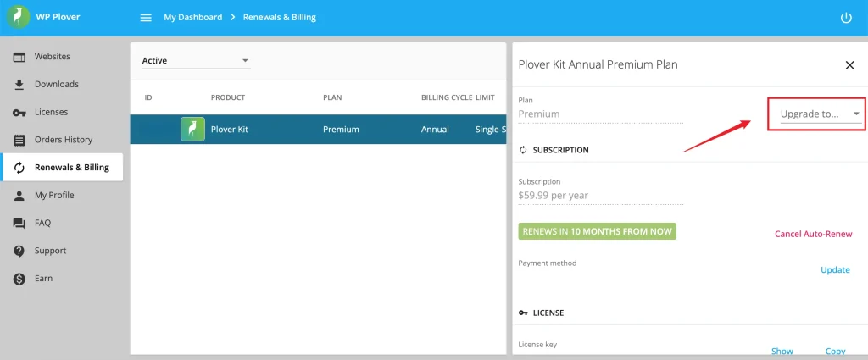868x360 pixels.
Task: Open the Active status filter dropdown
Action: pyautogui.click(x=195, y=61)
